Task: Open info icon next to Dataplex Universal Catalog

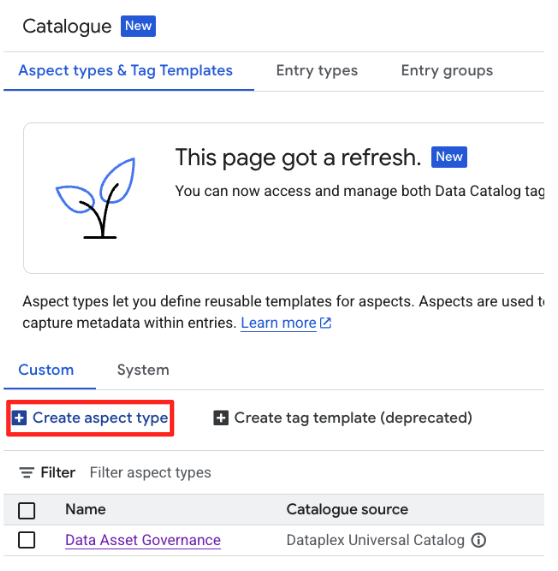Action: [x=478, y=540]
